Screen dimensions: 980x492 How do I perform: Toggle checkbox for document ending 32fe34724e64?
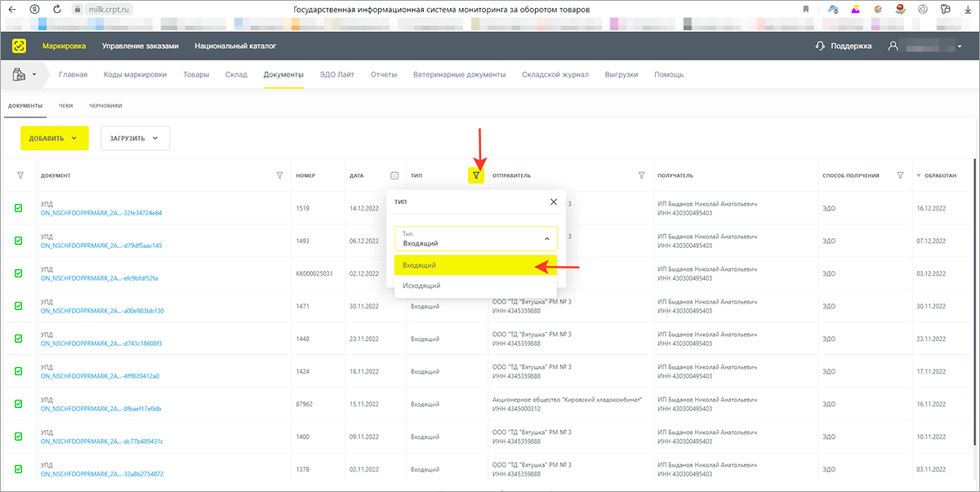pyautogui.click(x=19, y=208)
